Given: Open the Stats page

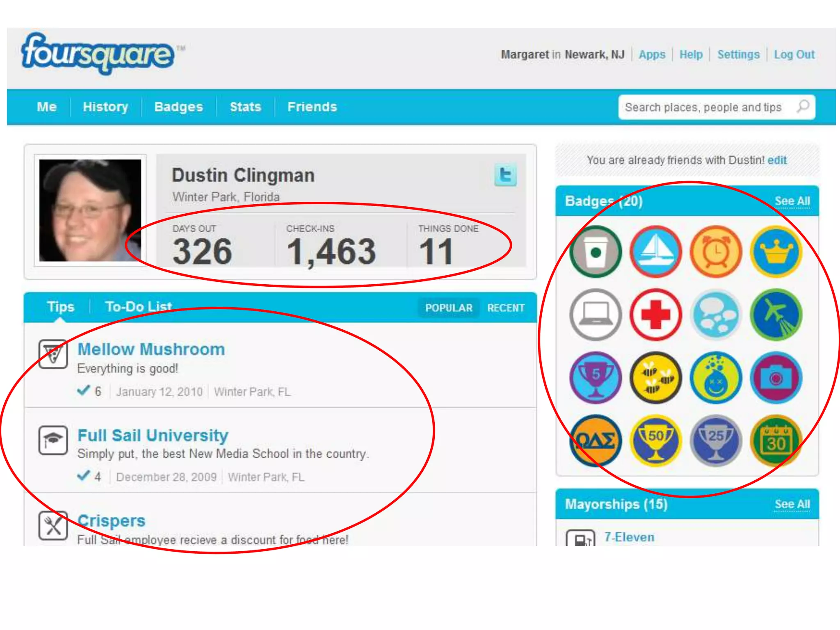Looking at the screenshot, I should click(x=245, y=107).
